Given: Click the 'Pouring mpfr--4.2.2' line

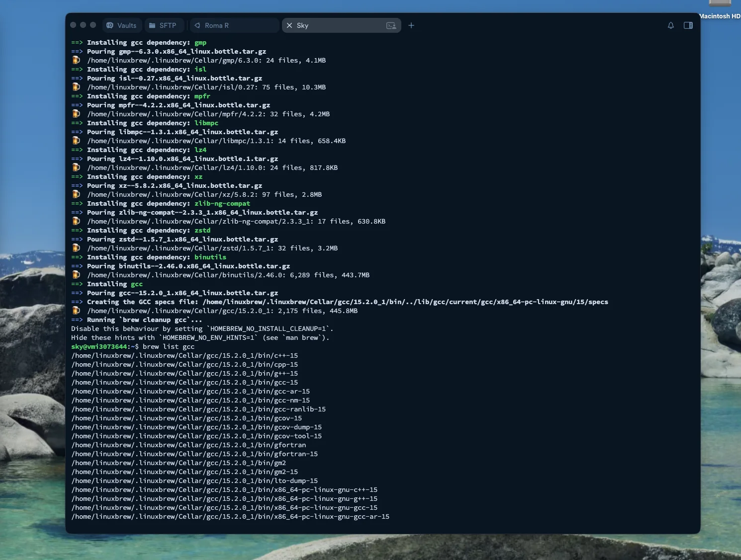Looking at the screenshot, I should click(x=171, y=105).
